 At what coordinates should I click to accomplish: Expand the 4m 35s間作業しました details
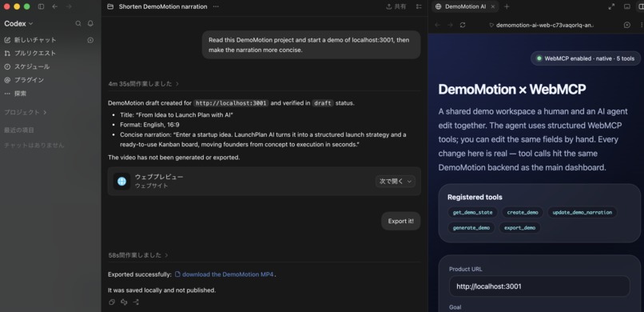pyautogui.click(x=144, y=83)
